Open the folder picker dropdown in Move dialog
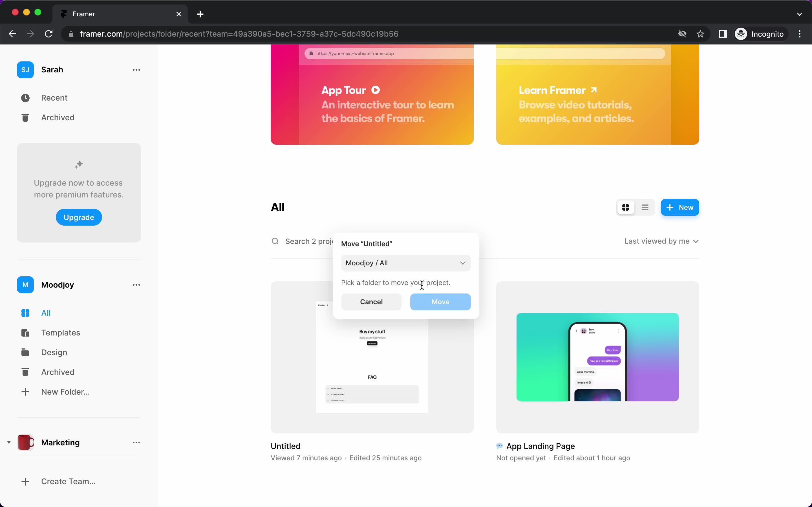This screenshot has height=507, width=812. pos(406,263)
